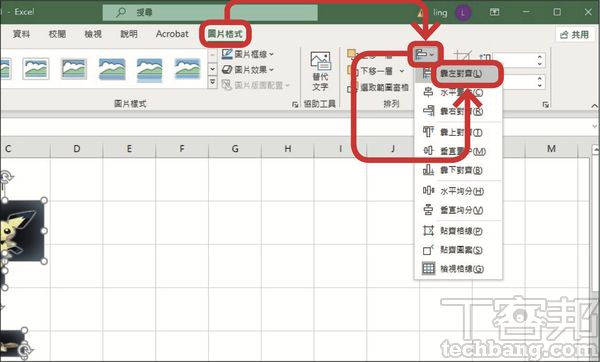Select column E header
600x362 pixels.
click(x=129, y=148)
